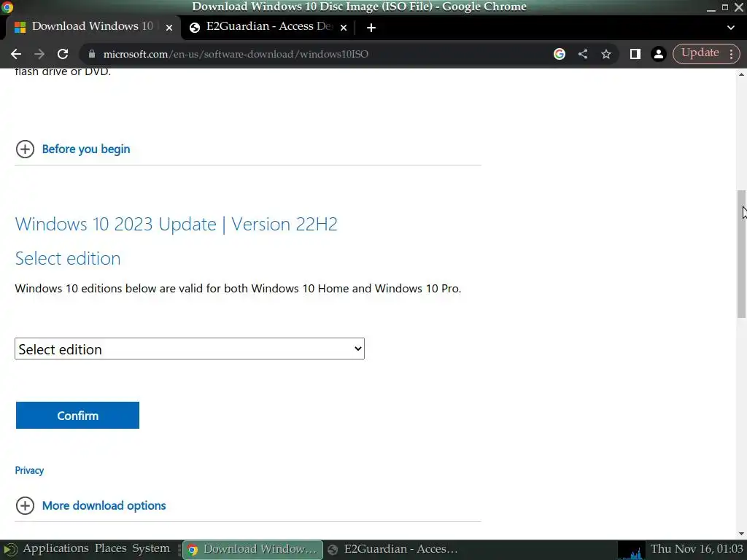The width and height of the screenshot is (747, 560).
Task: Bookmark this page with the star icon
Action: coord(606,54)
